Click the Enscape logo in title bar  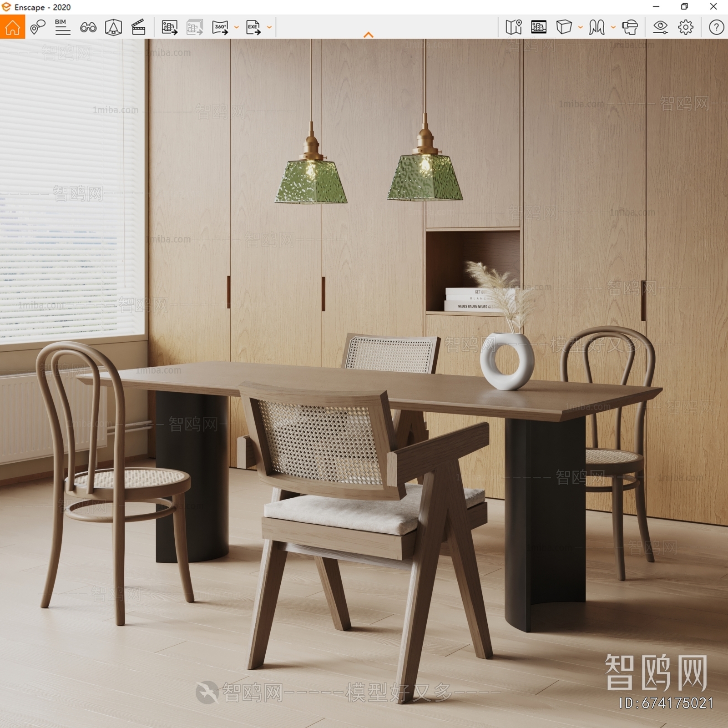[x=6, y=7]
